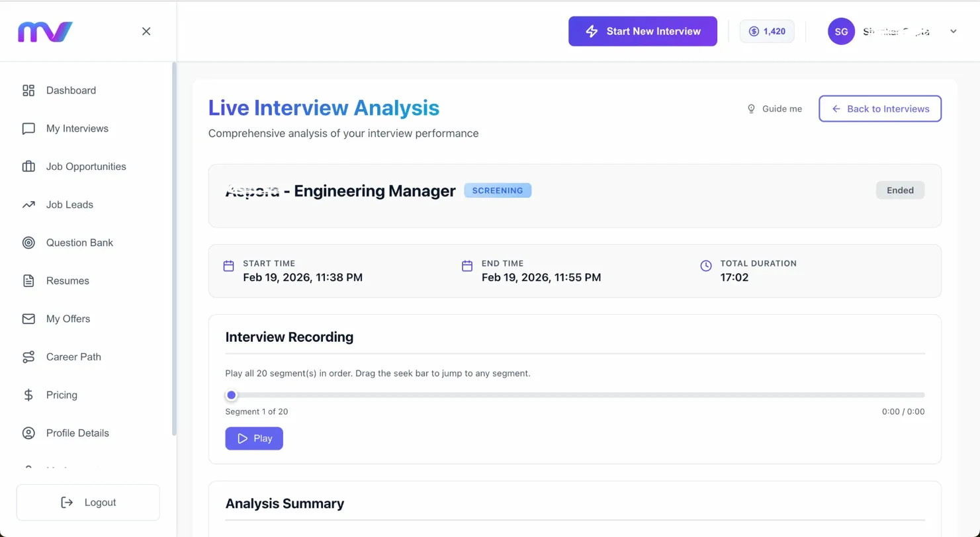This screenshot has width=980, height=537.
Task: Click the Job Opportunities briefcase icon
Action: 28,166
